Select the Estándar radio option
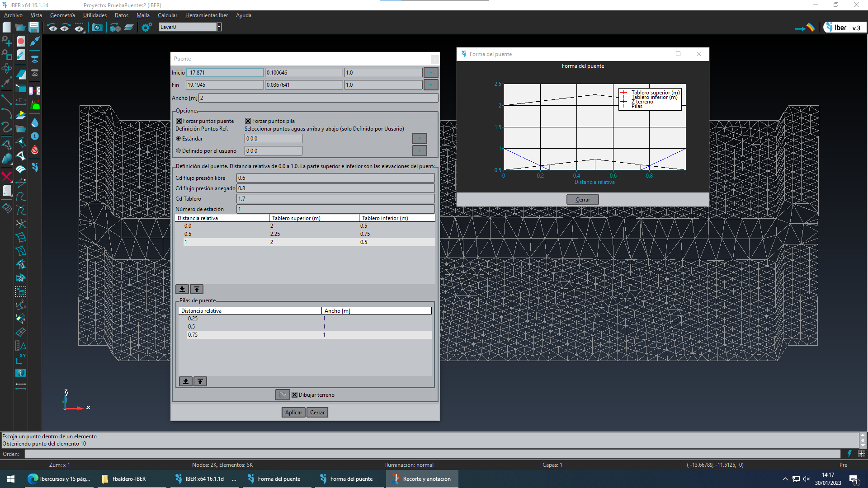The width and height of the screenshot is (868, 488). (179, 139)
